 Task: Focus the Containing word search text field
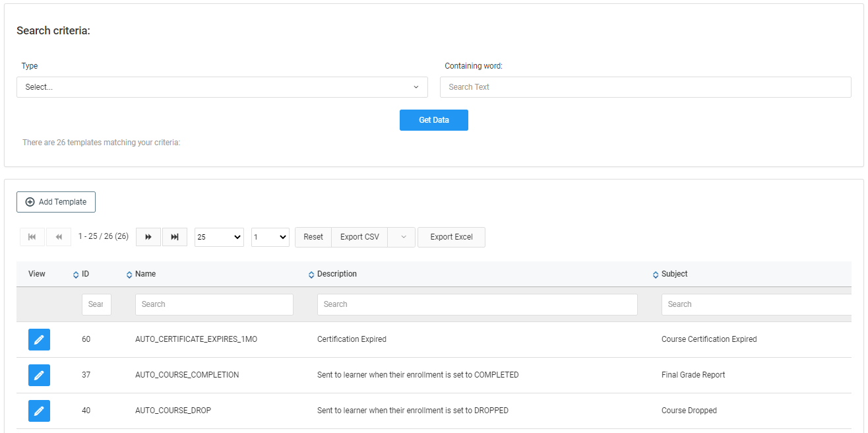(645, 87)
